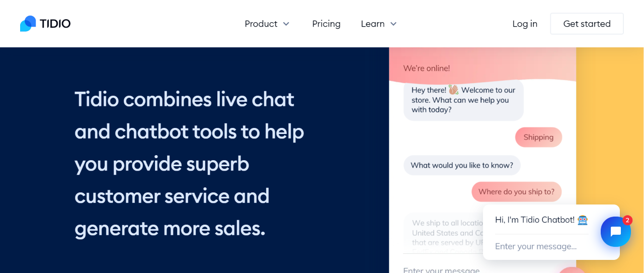
Task: Click the waving hand emoji in welcome message
Action: pos(453,90)
